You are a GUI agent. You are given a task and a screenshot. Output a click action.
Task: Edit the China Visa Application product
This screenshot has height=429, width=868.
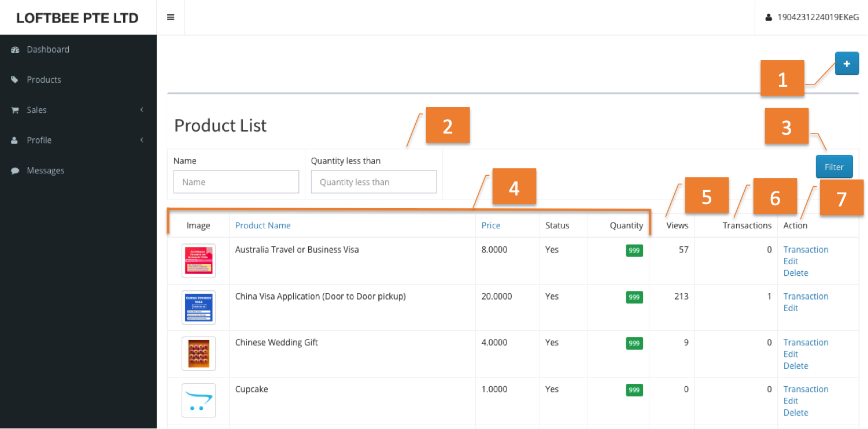click(791, 308)
